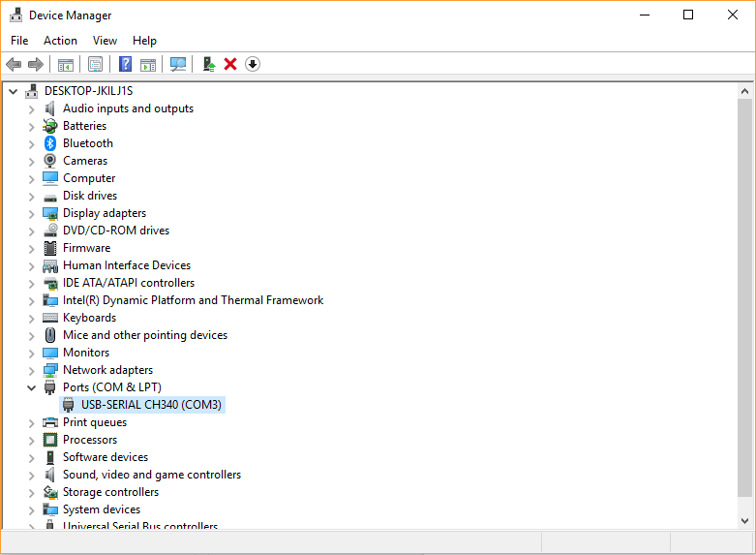Viewport: 756px width, 555px height.
Task: Expand the System devices chevron
Action: [31, 510]
